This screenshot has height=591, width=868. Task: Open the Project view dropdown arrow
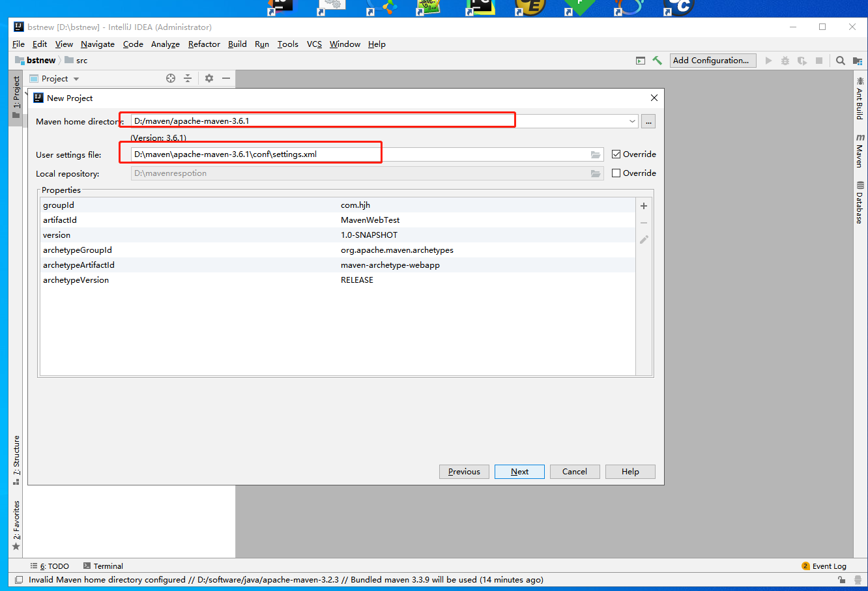click(76, 79)
